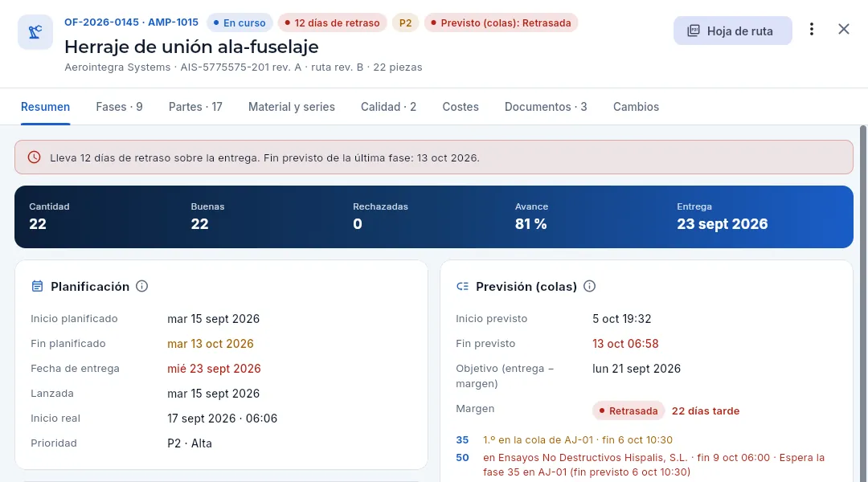Screen dimensions: 868x482
Task: Click Fin previsto value 13 oct 06:58
Action: click(625, 344)
